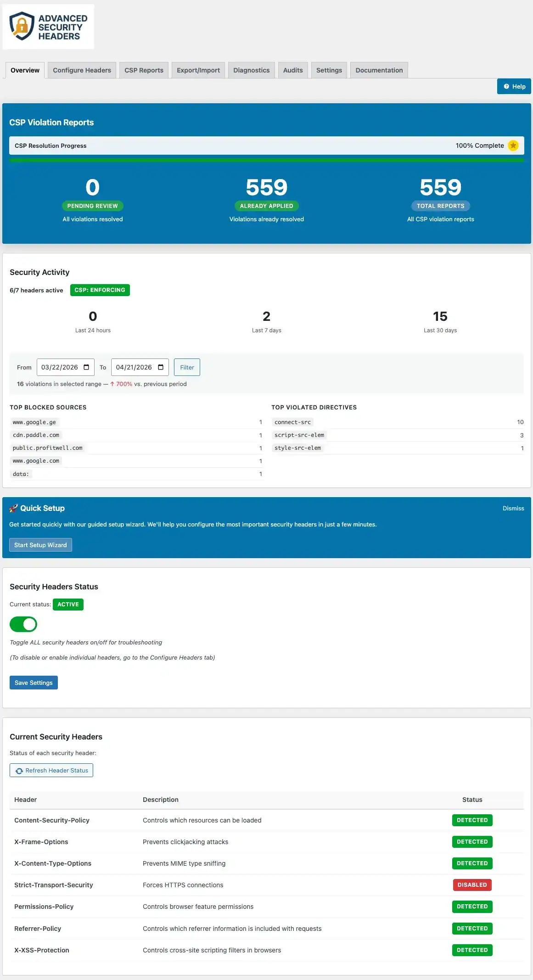Screen dimensions: 533x980
Task: Click Save Settings button
Action: (34, 683)
